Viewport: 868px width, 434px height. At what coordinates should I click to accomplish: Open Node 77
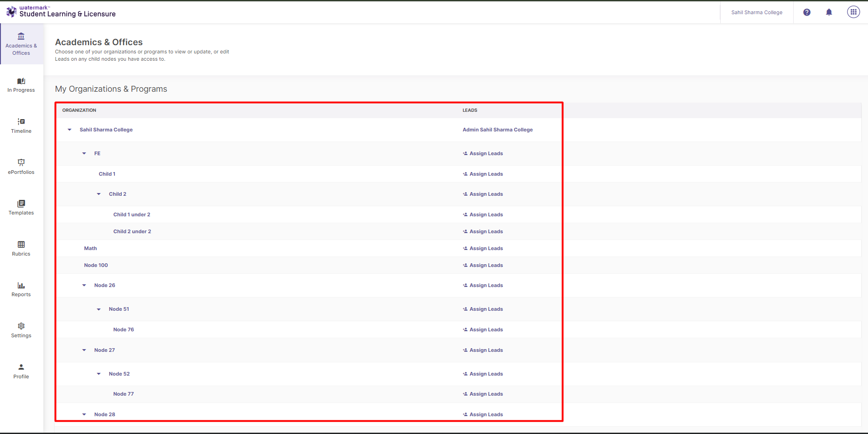[x=124, y=394]
